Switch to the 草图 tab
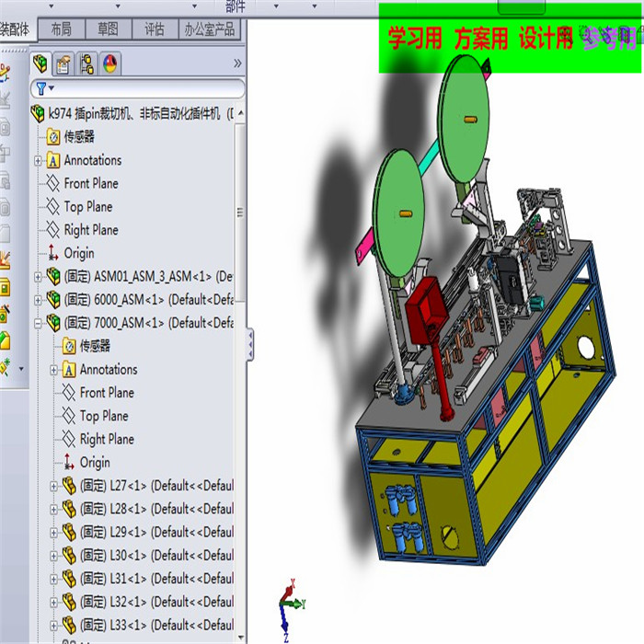Screen dimensions: 644x644 point(108,29)
